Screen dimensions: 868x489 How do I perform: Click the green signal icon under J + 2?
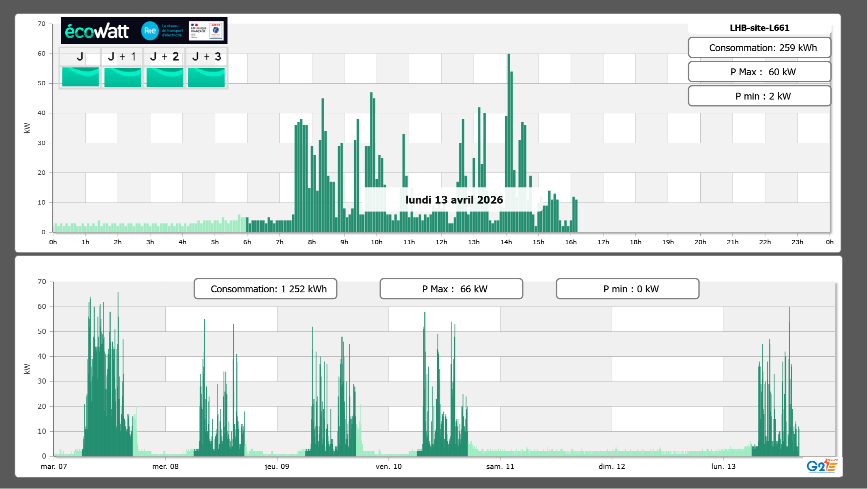click(x=165, y=77)
